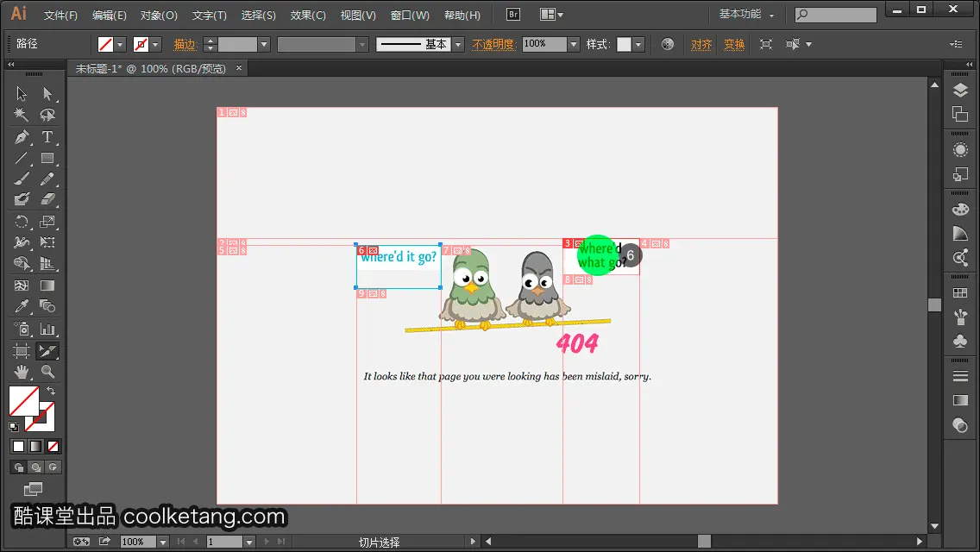The image size is (980, 552).
Task: Select the Free Transform tool
Action: pyautogui.click(x=47, y=241)
